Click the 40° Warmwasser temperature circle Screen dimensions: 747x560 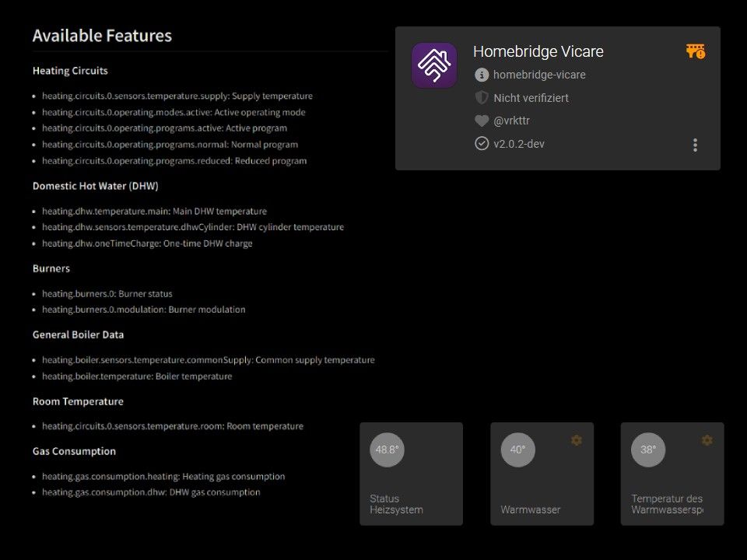click(517, 450)
